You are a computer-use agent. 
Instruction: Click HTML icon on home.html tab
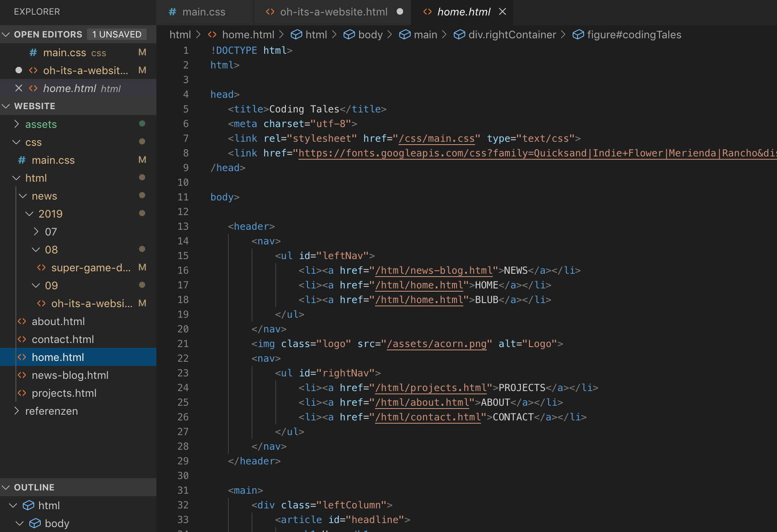tap(427, 12)
